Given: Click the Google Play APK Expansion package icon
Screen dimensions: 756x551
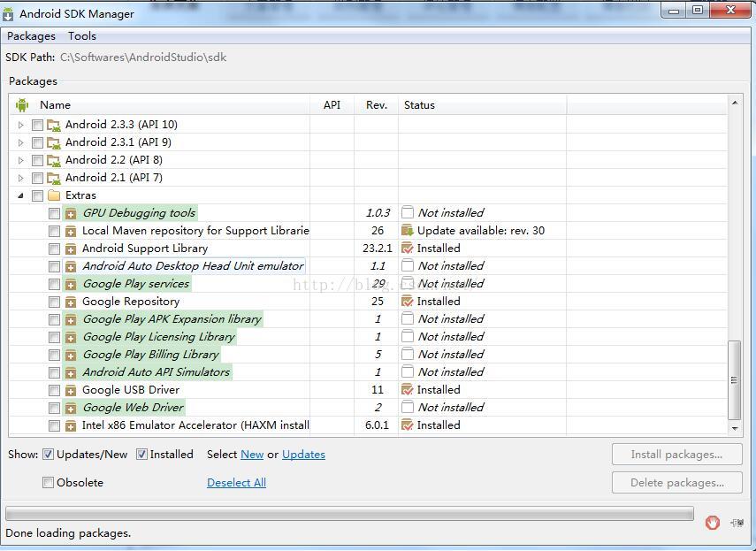Looking at the screenshot, I should (x=71, y=319).
